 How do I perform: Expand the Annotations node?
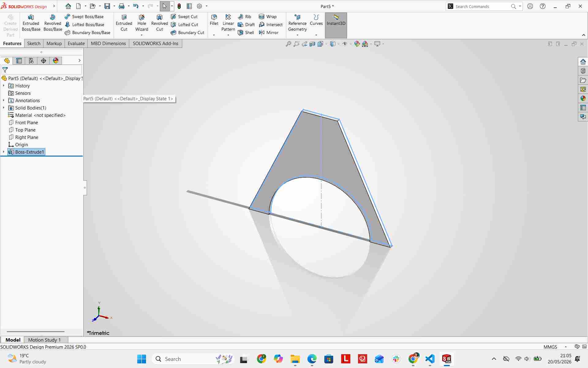point(4,101)
